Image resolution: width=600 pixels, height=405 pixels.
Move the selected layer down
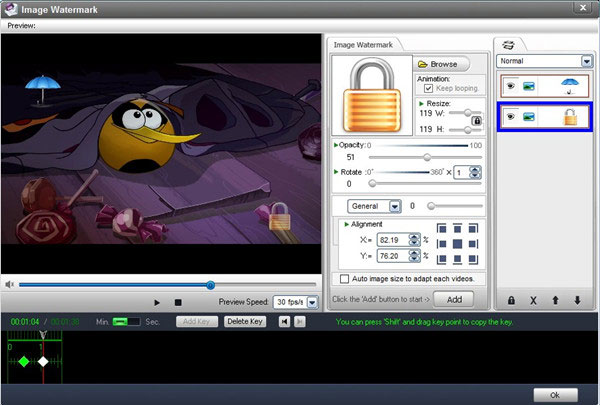point(577,300)
